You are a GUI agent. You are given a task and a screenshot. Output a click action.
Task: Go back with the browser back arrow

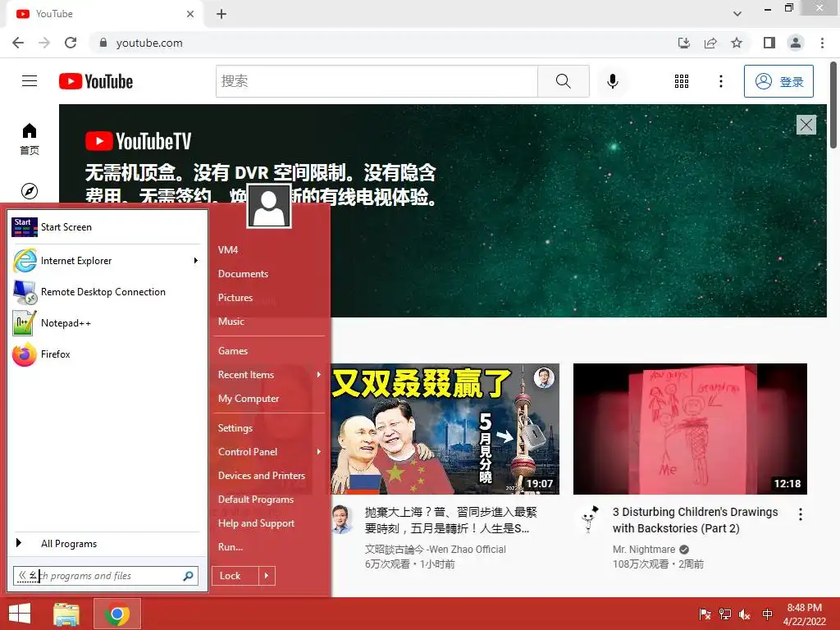18,43
